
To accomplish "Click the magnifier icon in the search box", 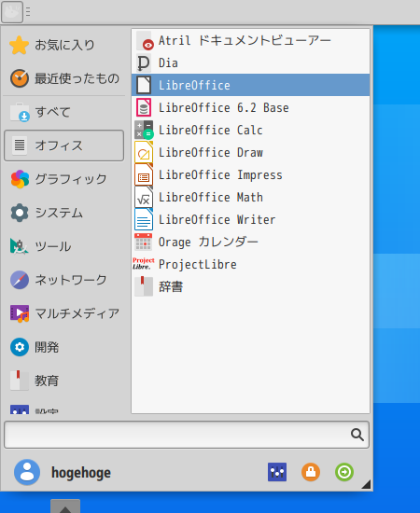I will 357,435.
